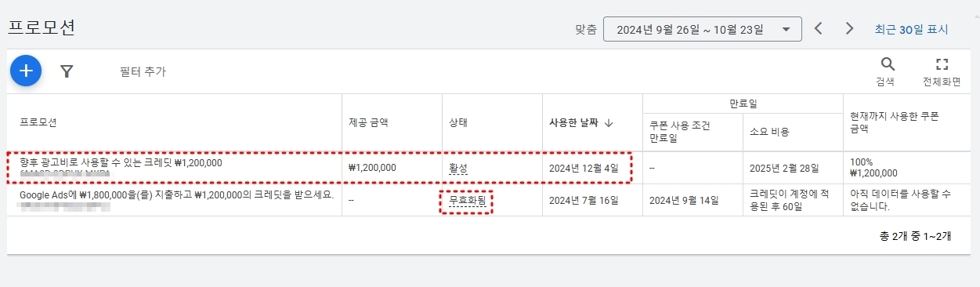Open the date range dropdown
Image resolution: width=980 pixels, height=287 pixels.
702,30
